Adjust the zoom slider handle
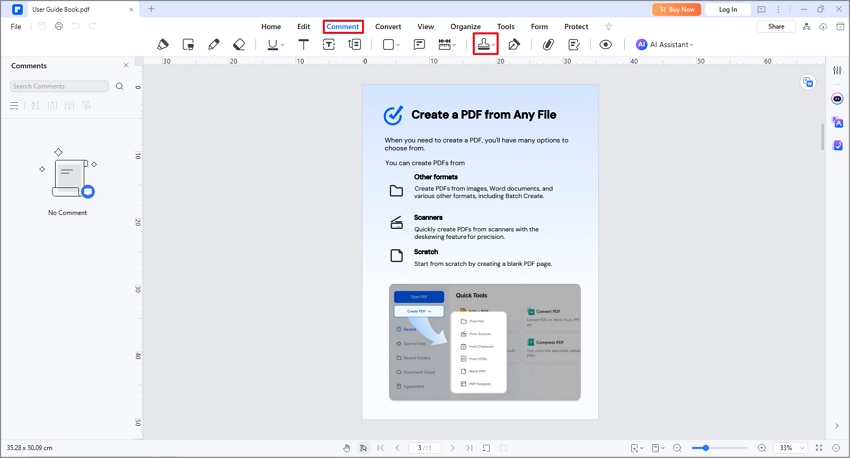The width and height of the screenshot is (850, 458). 705,448
